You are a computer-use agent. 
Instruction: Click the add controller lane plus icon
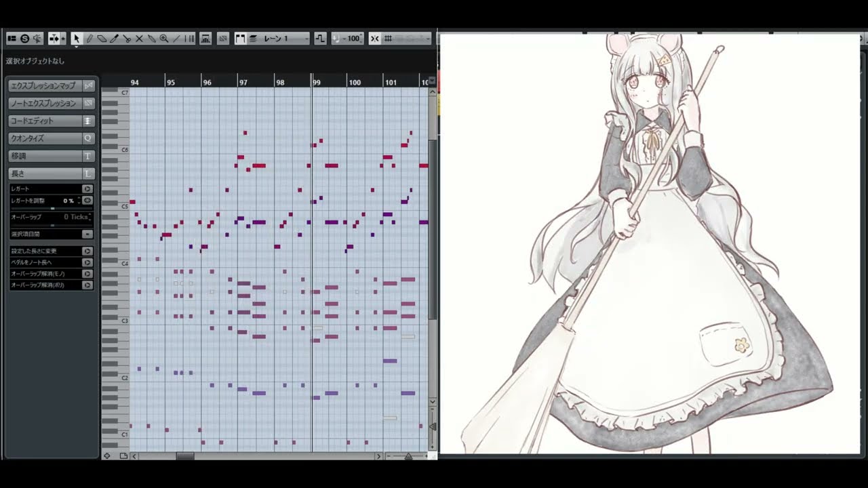click(107, 456)
